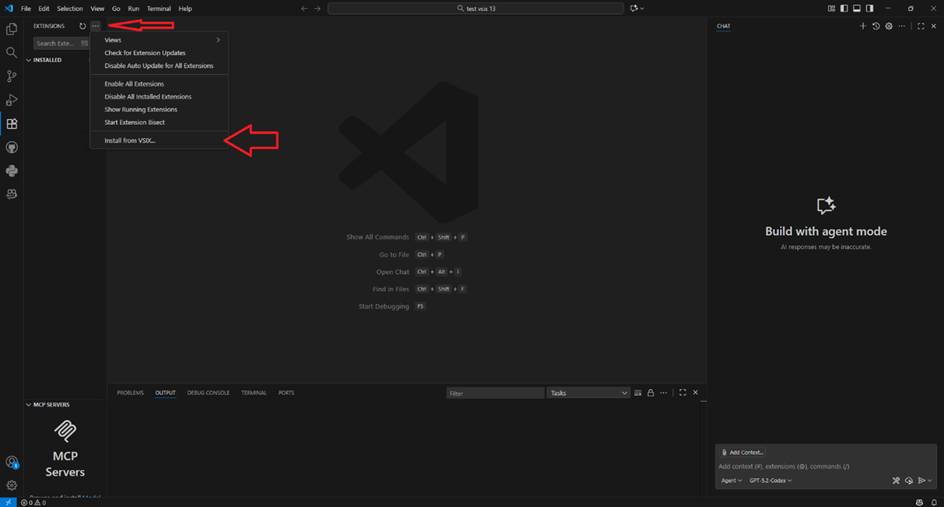Choose Disable Auto Update for All Extensions
The width and height of the screenshot is (944, 507).
pyautogui.click(x=159, y=66)
